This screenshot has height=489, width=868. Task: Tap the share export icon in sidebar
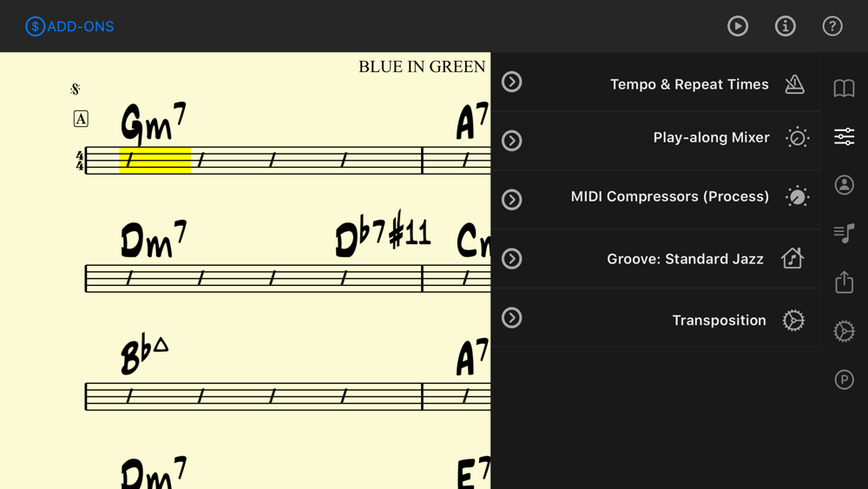(845, 282)
